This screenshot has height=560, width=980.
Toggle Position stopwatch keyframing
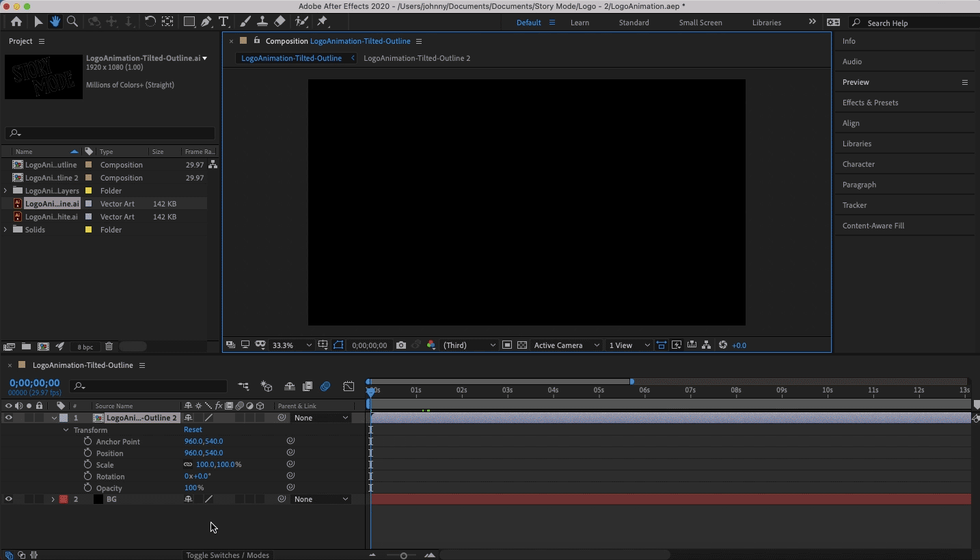click(87, 453)
